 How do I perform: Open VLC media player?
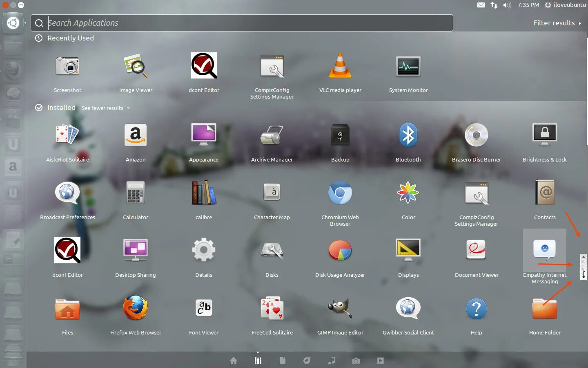(340, 65)
